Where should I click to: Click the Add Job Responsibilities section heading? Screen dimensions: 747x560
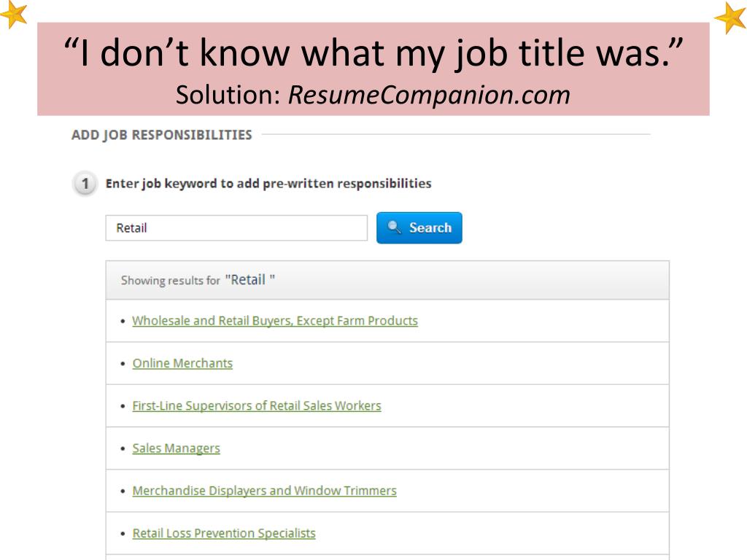[161, 135]
